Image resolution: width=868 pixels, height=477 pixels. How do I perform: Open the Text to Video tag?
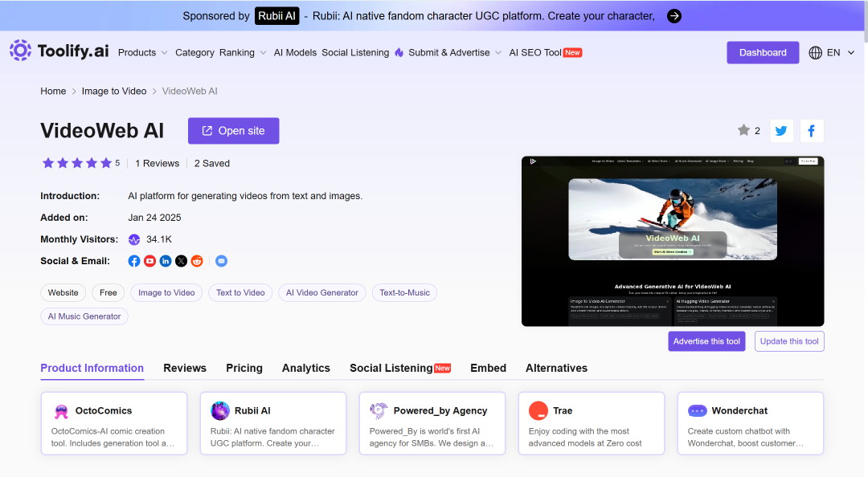[240, 293]
